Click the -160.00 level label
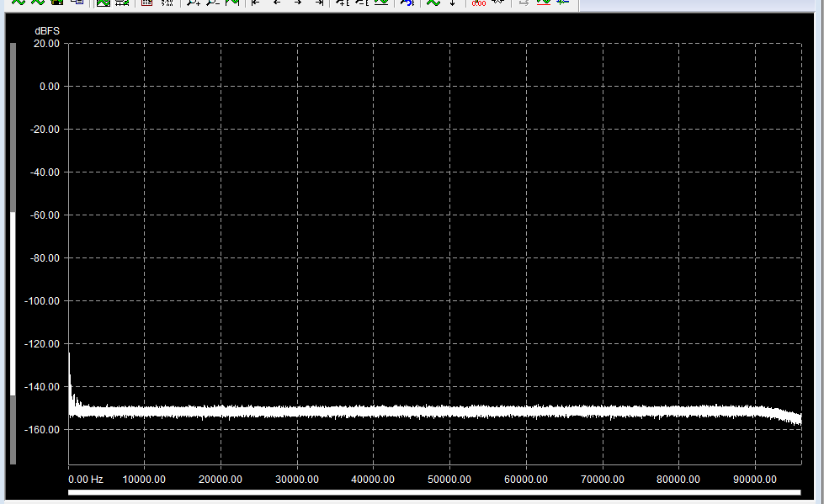This screenshot has width=824, height=504. coord(43,430)
